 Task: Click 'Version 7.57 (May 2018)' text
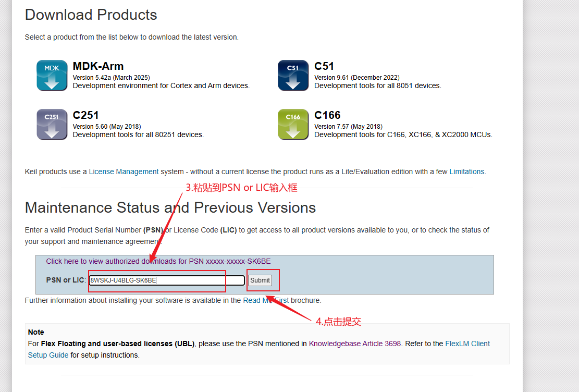[x=348, y=127]
